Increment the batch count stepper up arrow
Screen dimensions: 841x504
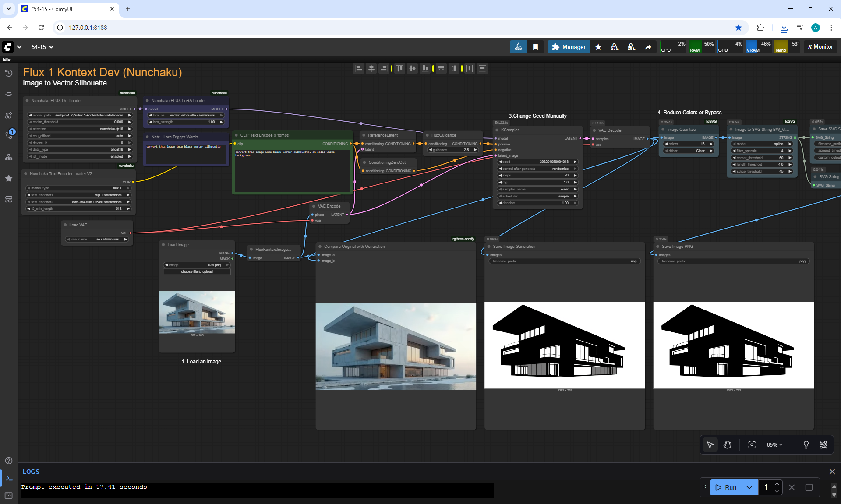click(777, 484)
